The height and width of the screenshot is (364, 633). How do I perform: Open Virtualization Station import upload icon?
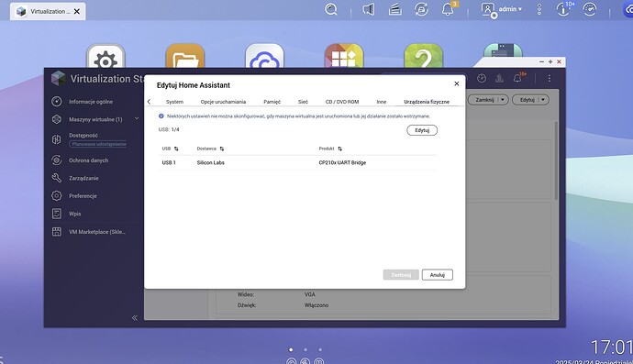pyautogui.click(x=499, y=78)
